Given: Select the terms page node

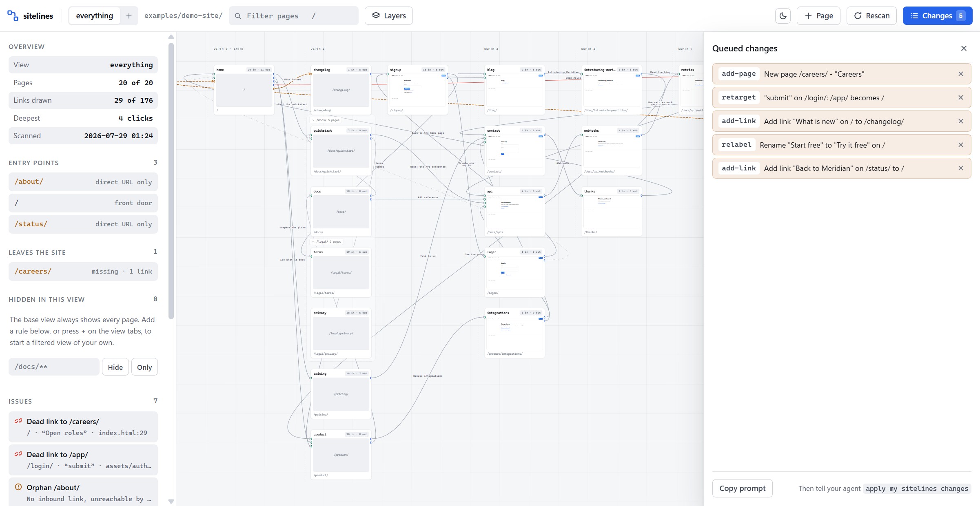Looking at the screenshot, I should point(341,272).
